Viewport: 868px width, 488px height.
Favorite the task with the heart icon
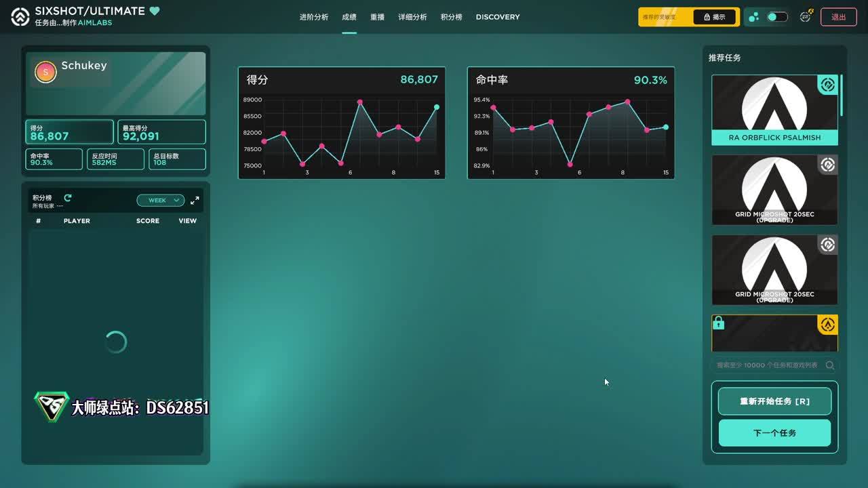tap(155, 11)
